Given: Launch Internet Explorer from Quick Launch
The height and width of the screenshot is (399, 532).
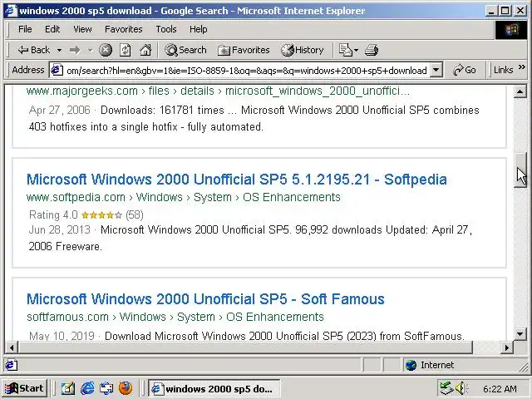Looking at the screenshot, I should click(x=87, y=388).
